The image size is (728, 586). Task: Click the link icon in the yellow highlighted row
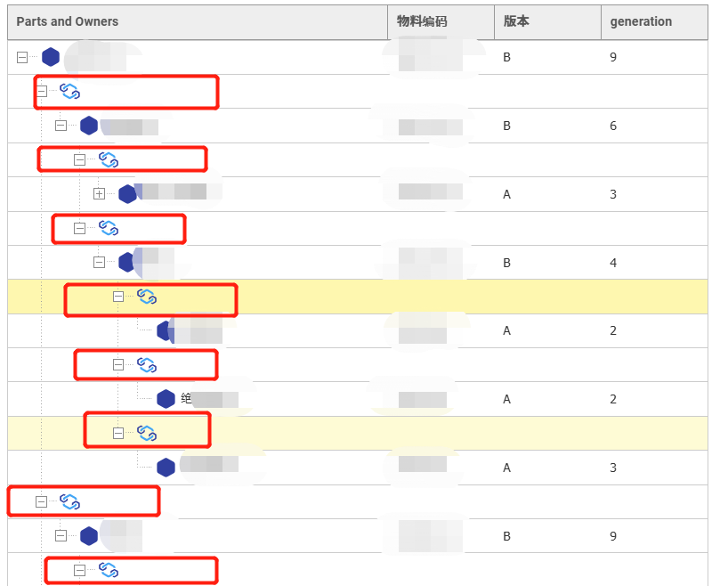[x=147, y=297]
